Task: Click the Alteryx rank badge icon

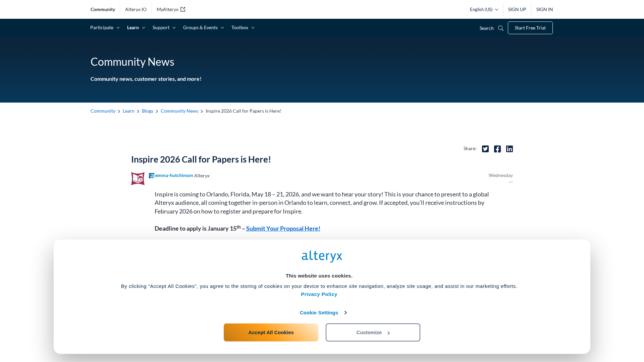Action: click(x=152, y=176)
